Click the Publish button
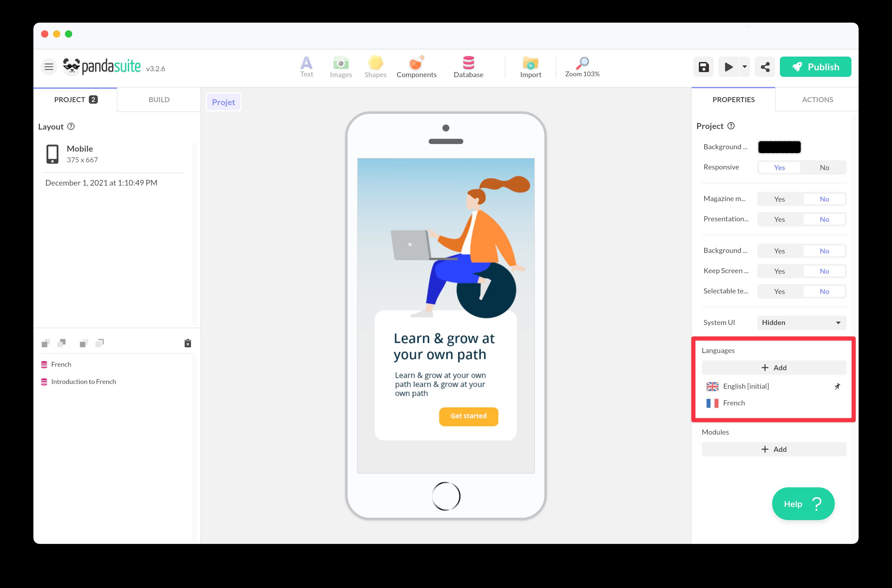This screenshot has width=892, height=588. click(x=815, y=67)
